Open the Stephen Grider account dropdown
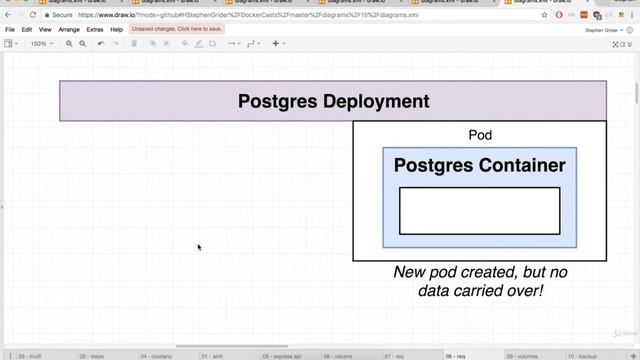 (604, 30)
